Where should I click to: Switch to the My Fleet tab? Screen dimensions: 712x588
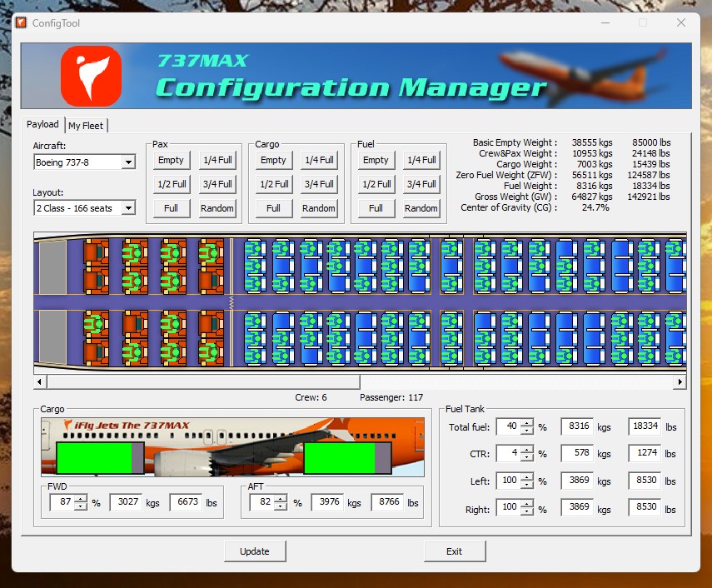[86, 125]
